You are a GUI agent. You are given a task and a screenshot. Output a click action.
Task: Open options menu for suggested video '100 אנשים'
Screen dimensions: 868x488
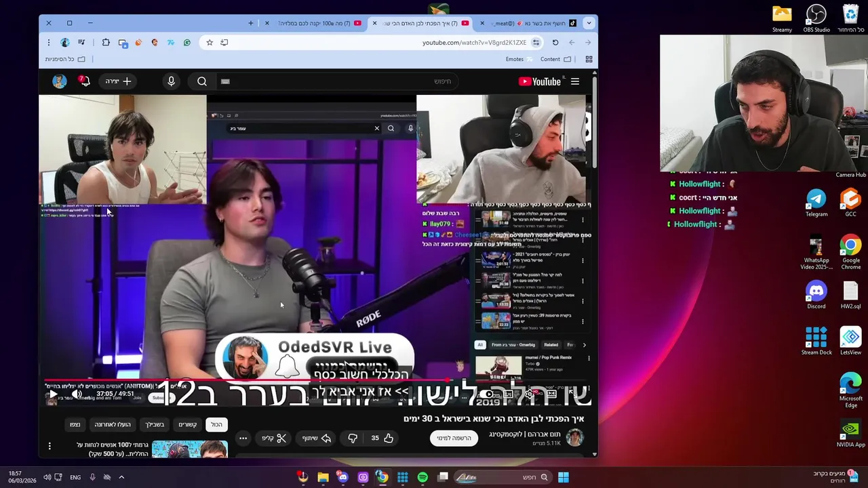point(50,446)
